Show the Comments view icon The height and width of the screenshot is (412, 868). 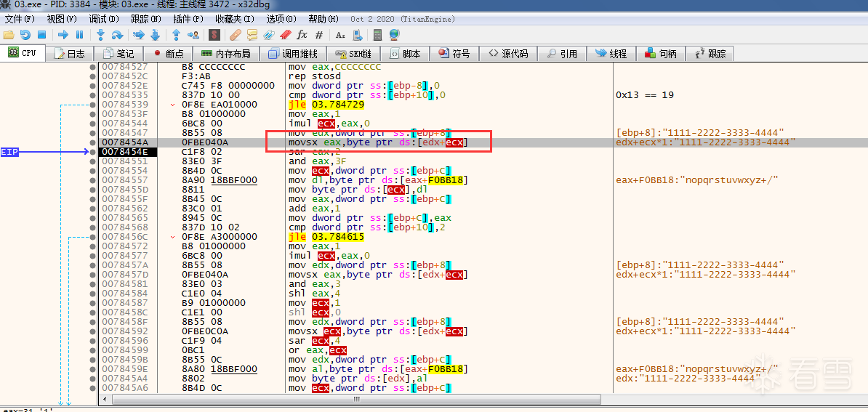pos(252,35)
